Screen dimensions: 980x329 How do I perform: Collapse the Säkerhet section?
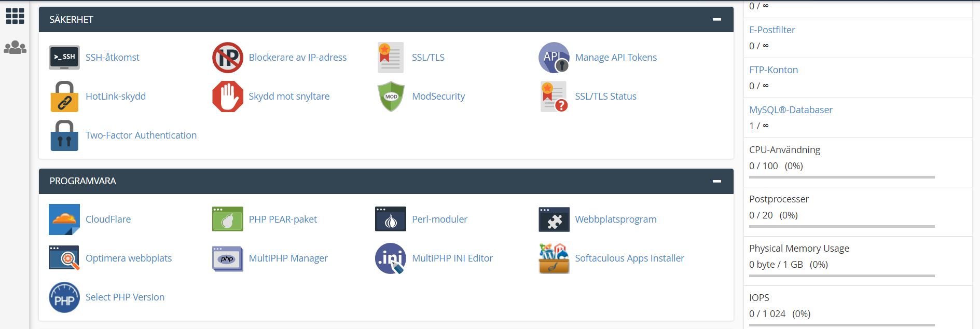point(716,20)
